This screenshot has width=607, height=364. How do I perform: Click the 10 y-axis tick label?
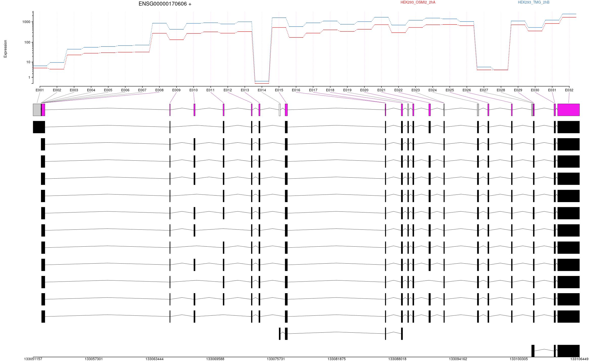click(x=28, y=62)
